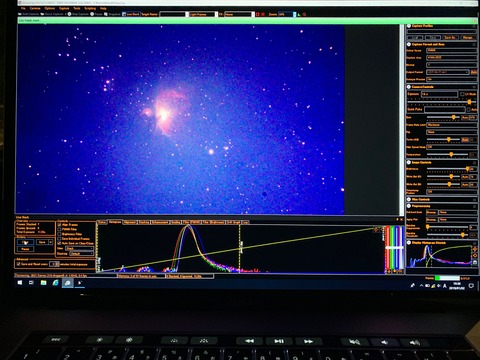
Task: Click Quick Capture in the toolbar
Action: point(52,14)
